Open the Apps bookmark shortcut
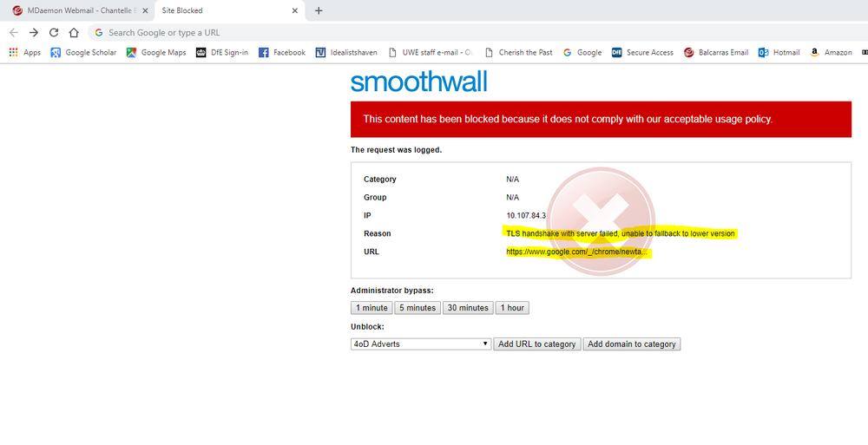This screenshot has height=445, width=868. tap(25, 53)
